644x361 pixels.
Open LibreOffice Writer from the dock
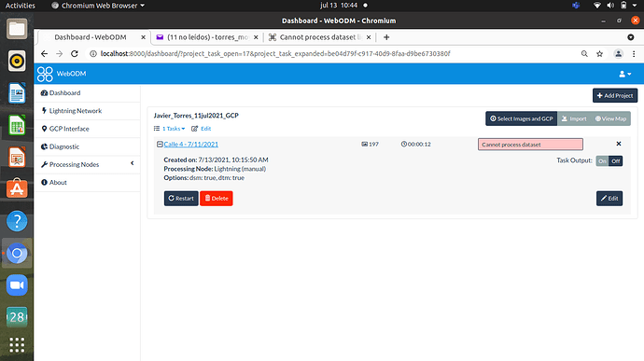pyautogui.click(x=17, y=93)
